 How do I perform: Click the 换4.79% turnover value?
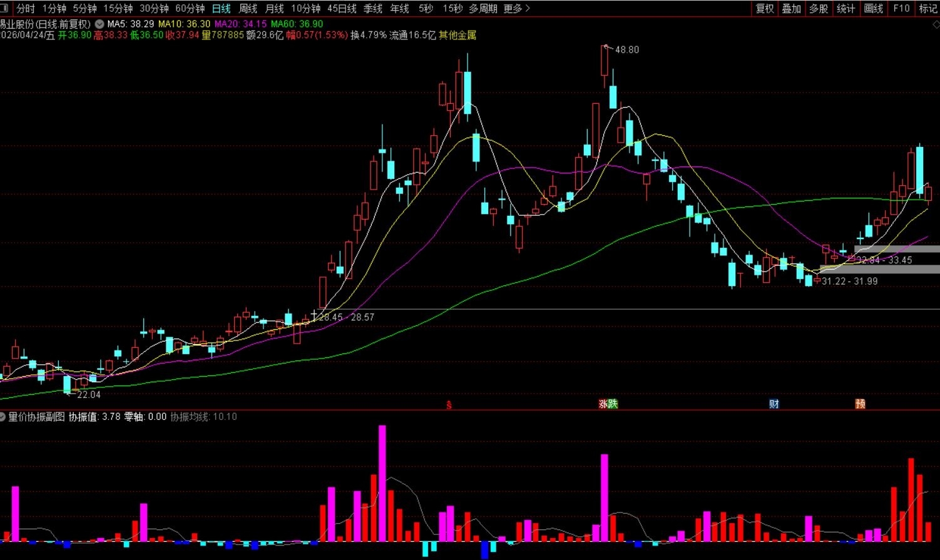[369, 35]
